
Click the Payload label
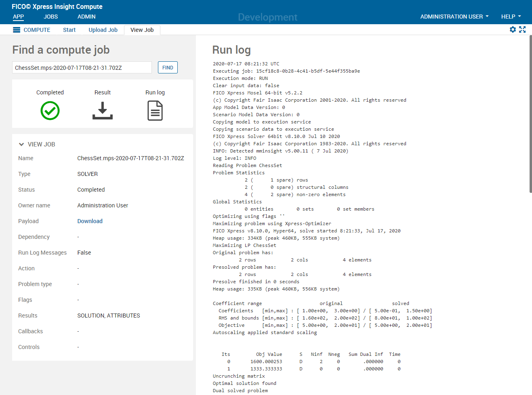(28, 221)
